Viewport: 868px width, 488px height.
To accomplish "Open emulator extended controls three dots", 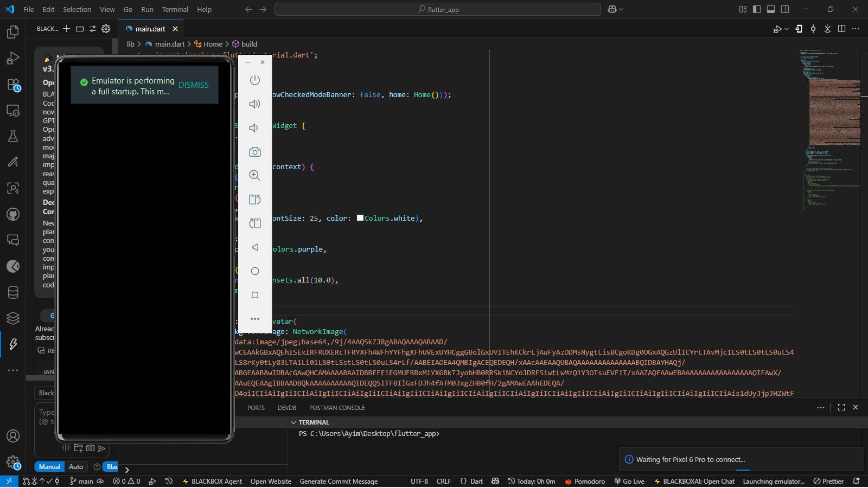I will point(254,319).
